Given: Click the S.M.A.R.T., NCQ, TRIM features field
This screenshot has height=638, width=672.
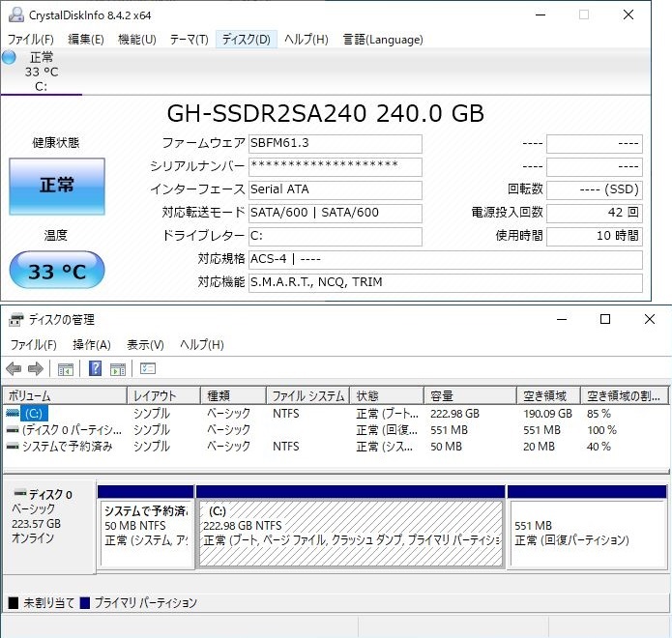Looking at the screenshot, I should pos(446,283).
